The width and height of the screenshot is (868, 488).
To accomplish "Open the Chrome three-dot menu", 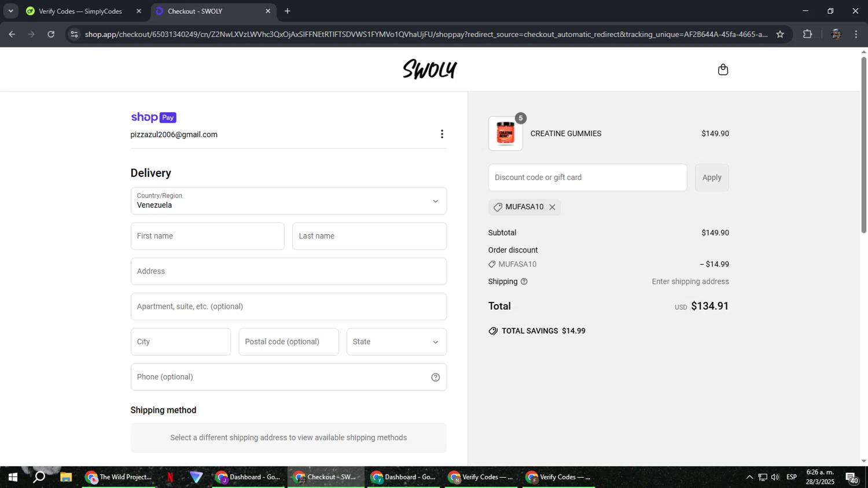I will pyautogui.click(x=856, y=34).
